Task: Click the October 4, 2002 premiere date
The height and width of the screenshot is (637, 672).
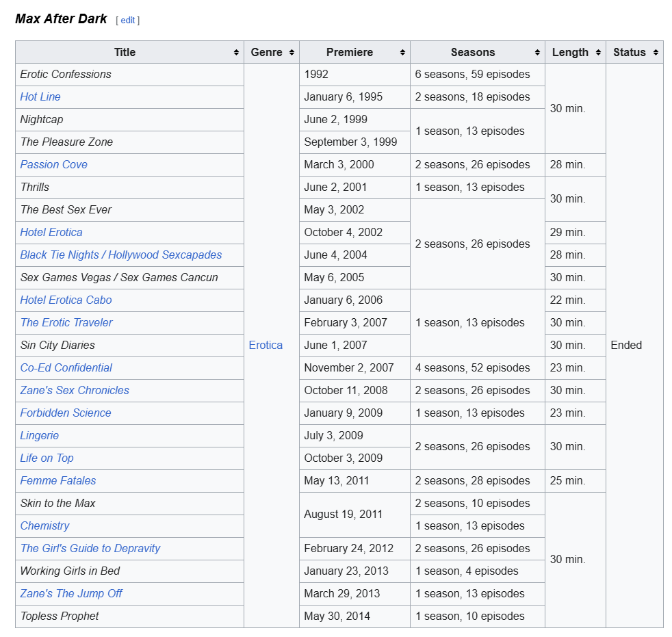Action: point(343,232)
